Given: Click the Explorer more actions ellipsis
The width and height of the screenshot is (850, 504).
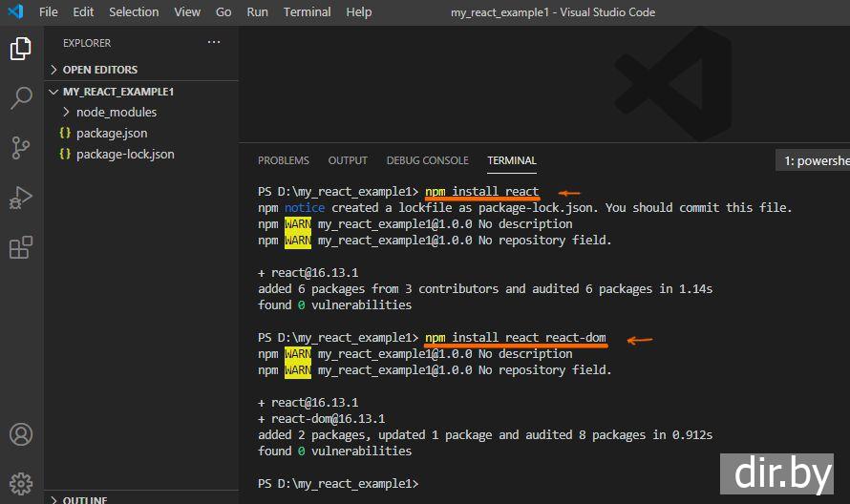Looking at the screenshot, I should point(214,43).
